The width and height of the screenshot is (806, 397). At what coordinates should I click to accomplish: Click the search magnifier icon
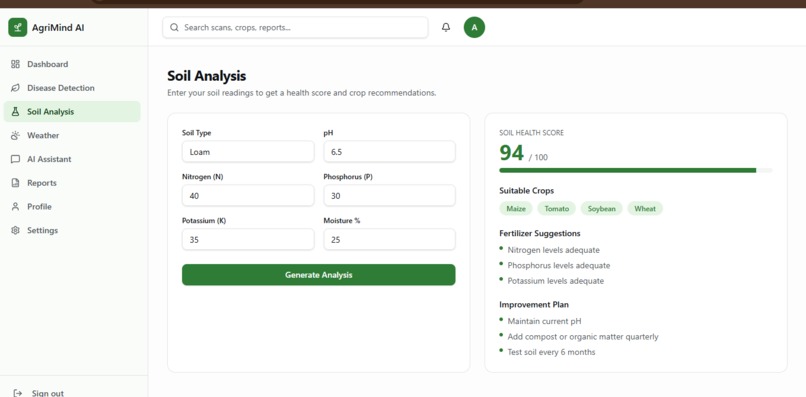tap(174, 27)
